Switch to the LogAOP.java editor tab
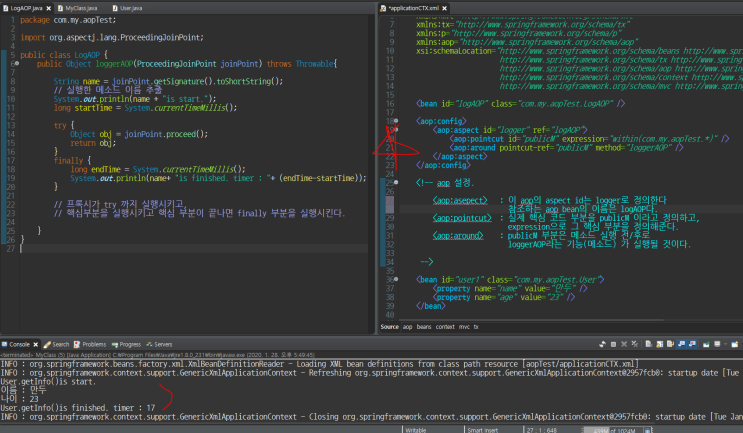This screenshot has width=743, height=433. pos(26,8)
